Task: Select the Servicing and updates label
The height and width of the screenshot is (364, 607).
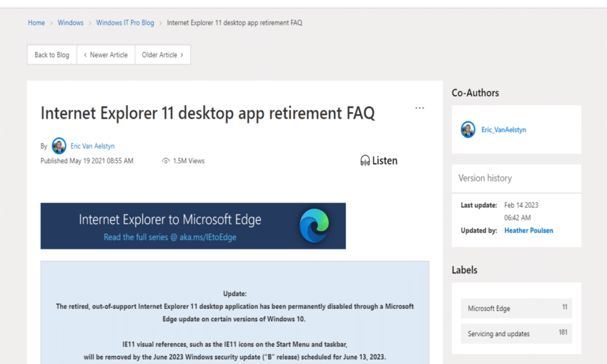Action: pyautogui.click(x=516, y=334)
